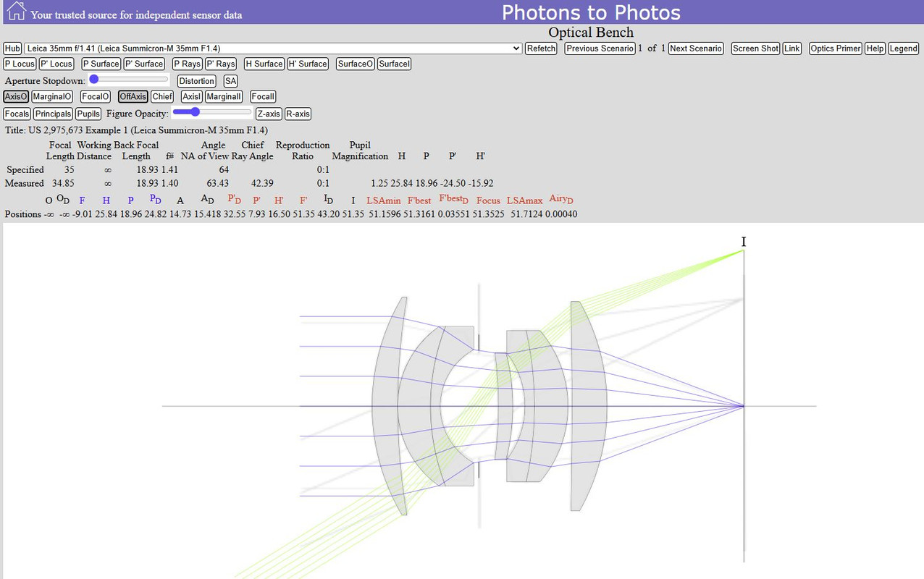Click the measured angle of view 63.43
924x579 pixels.
(218, 183)
